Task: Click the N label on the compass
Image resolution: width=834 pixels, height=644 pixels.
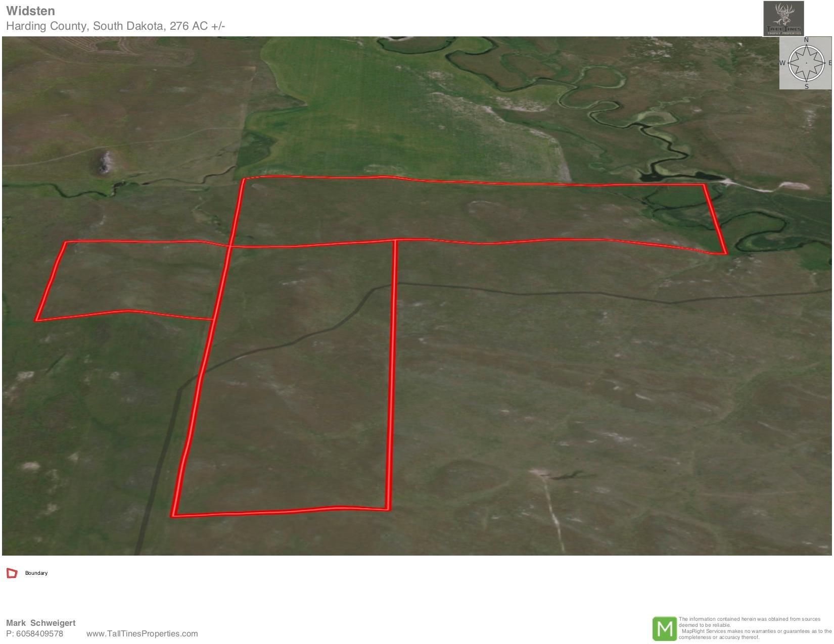Action: [x=807, y=40]
